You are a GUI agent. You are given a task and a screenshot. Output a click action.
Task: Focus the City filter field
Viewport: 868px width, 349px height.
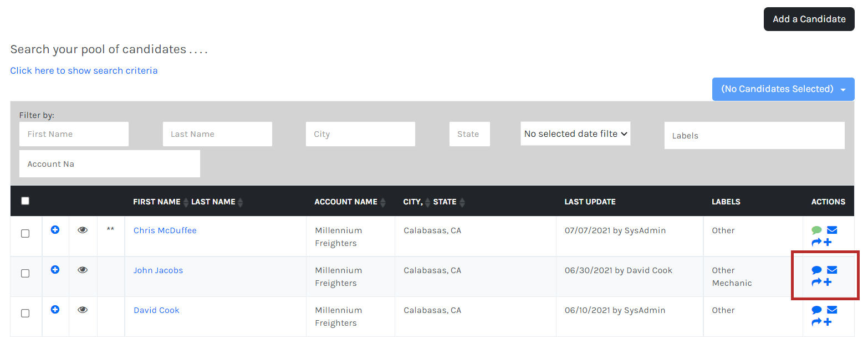tap(360, 134)
